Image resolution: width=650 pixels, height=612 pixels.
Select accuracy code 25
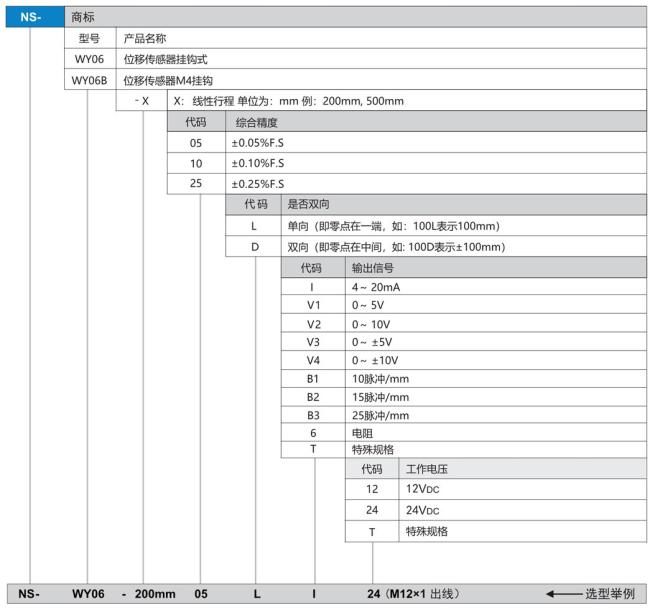click(x=196, y=183)
